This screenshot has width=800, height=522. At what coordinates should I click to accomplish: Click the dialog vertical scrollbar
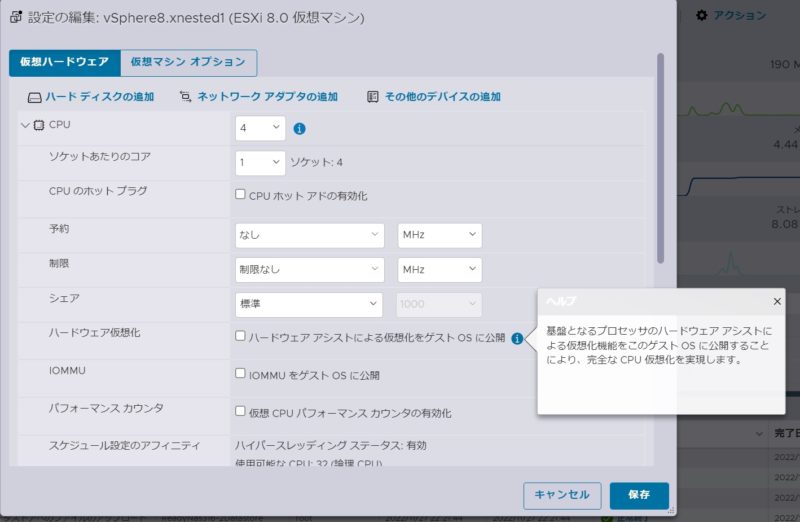pos(660,158)
